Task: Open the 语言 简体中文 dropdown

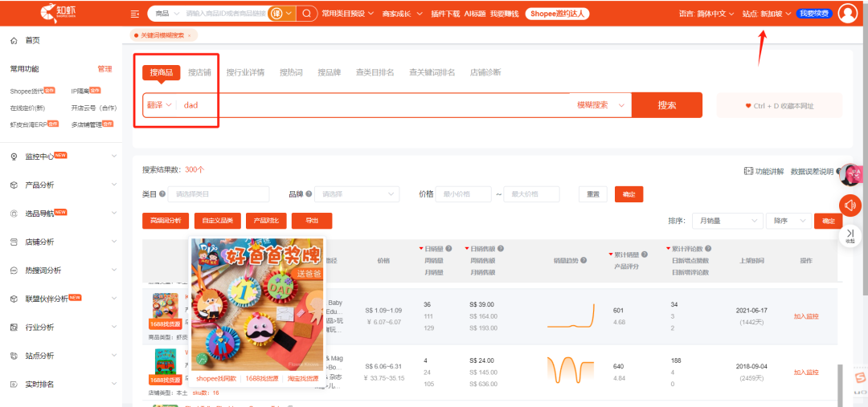Action: (706, 14)
